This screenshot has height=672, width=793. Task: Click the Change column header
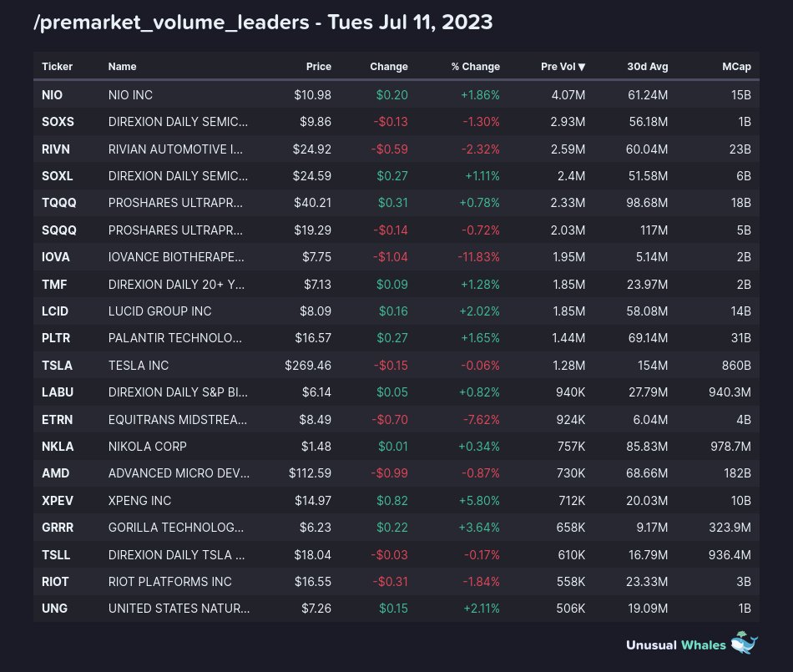388,67
